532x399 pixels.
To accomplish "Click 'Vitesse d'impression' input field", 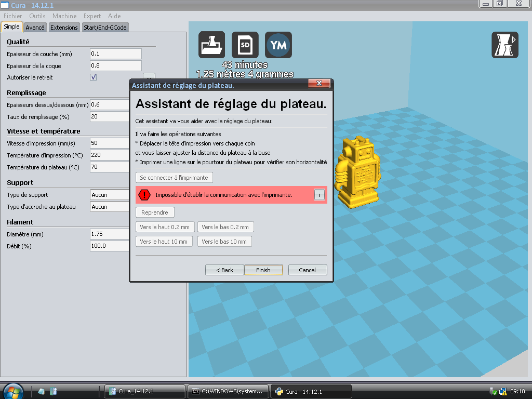I will (x=110, y=143).
